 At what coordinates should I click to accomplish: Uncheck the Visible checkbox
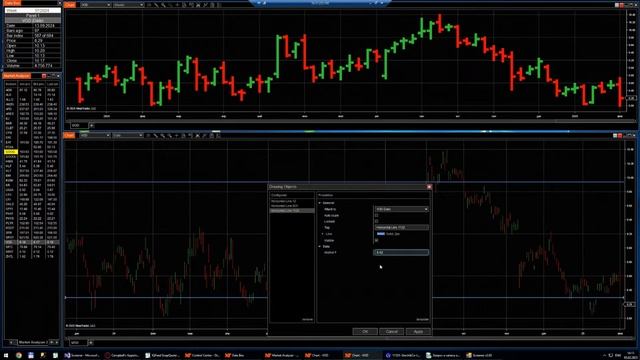[x=376, y=240]
